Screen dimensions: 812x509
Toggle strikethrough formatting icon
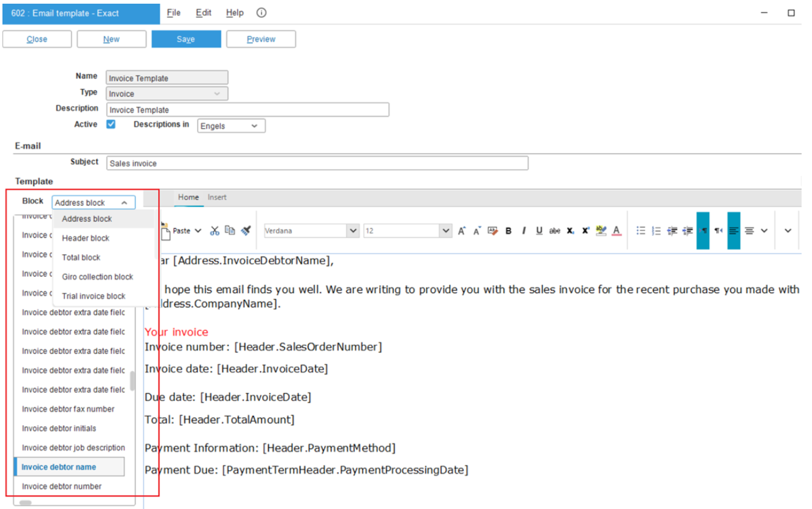pos(555,231)
